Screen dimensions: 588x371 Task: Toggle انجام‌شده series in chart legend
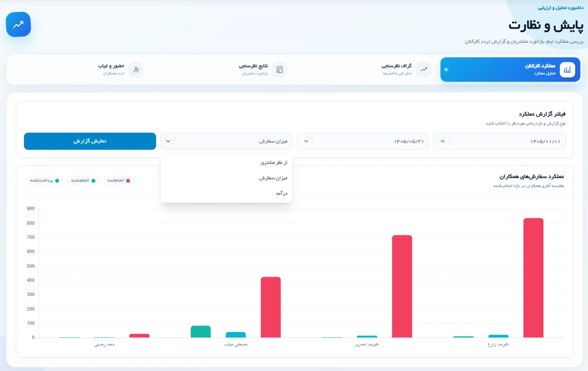pos(119,181)
